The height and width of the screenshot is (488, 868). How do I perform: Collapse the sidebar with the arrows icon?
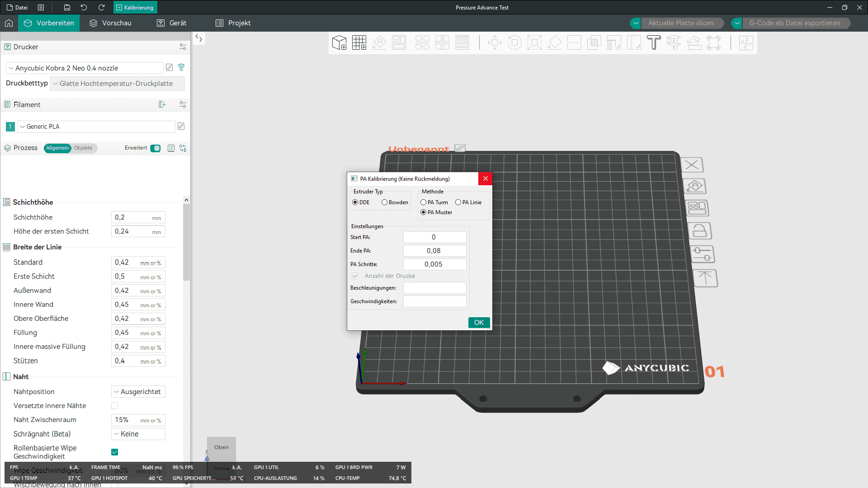click(x=198, y=38)
